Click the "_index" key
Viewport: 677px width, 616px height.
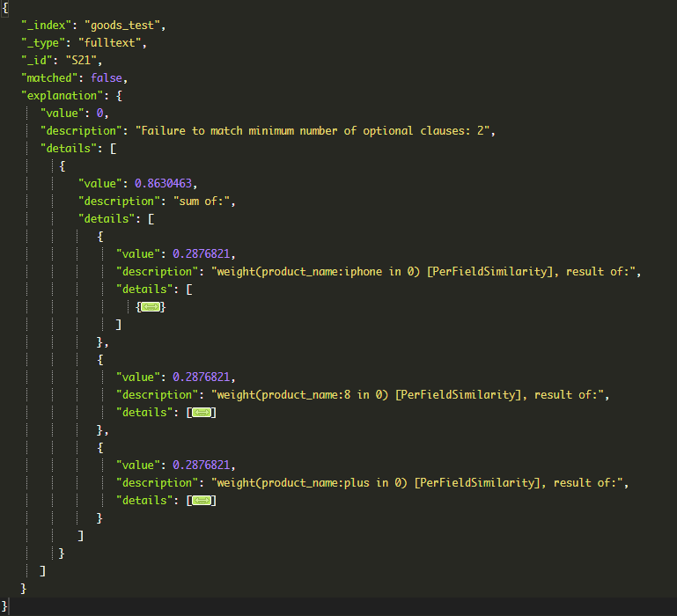(x=46, y=26)
